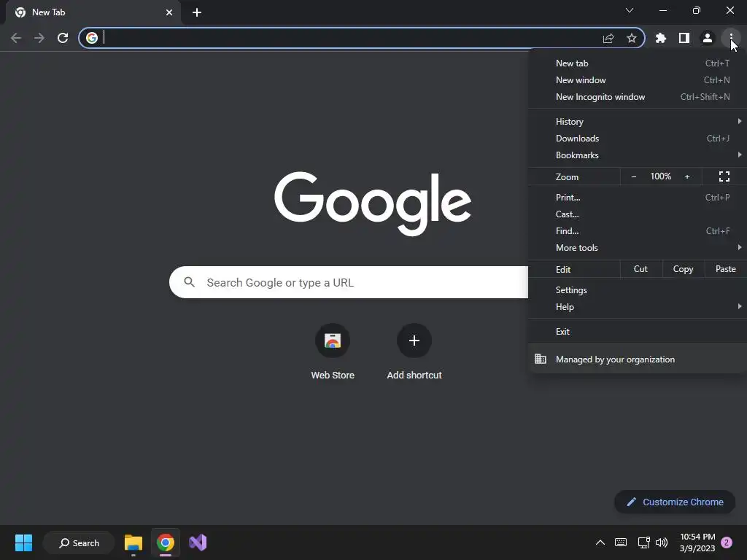
Task: Click the 100% zoom value
Action: tap(661, 176)
